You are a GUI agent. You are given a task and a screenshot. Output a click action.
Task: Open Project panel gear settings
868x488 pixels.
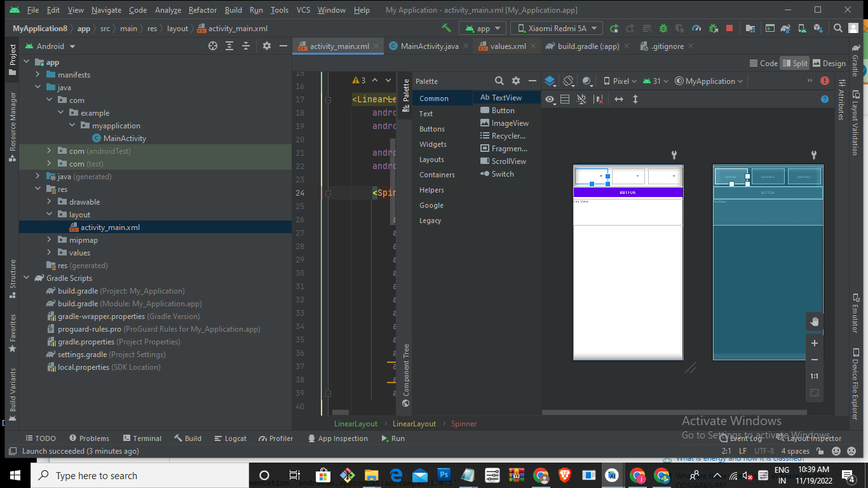(x=267, y=46)
